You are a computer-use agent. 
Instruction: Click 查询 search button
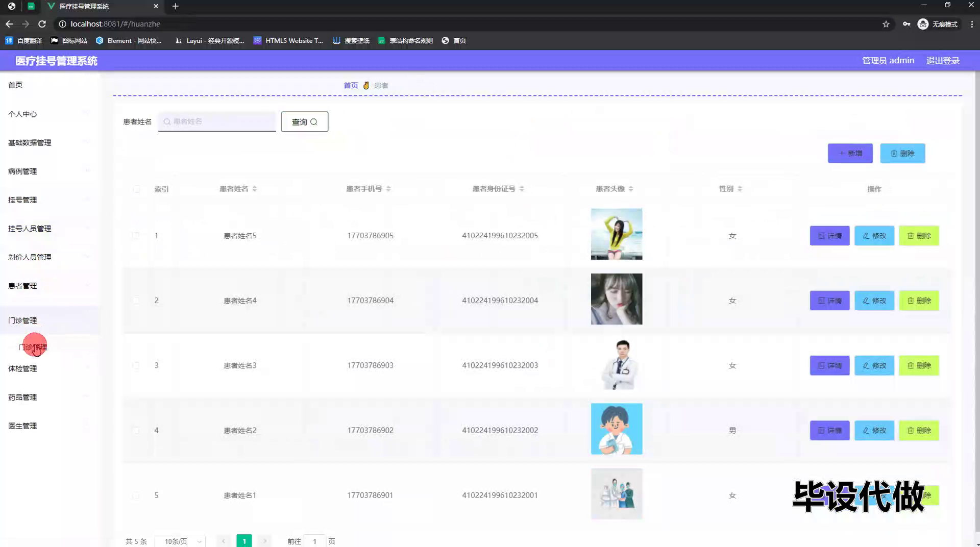[x=305, y=121]
